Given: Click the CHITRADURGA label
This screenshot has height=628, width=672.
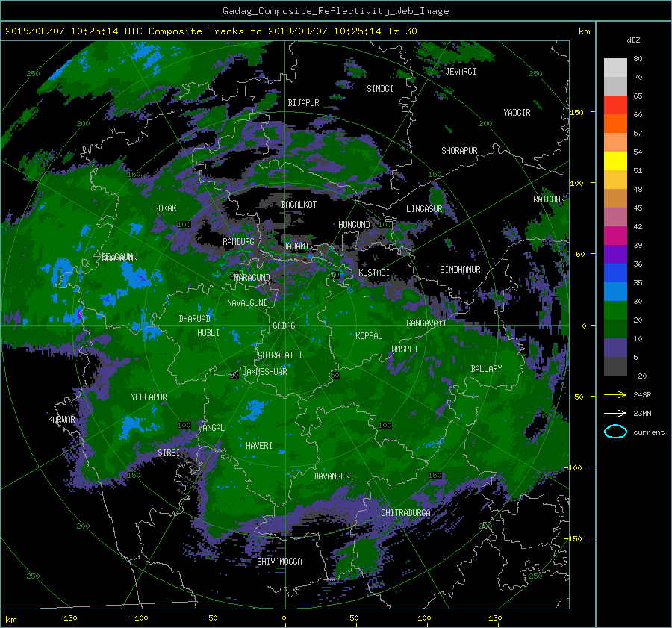Looking at the screenshot, I should (x=406, y=513).
